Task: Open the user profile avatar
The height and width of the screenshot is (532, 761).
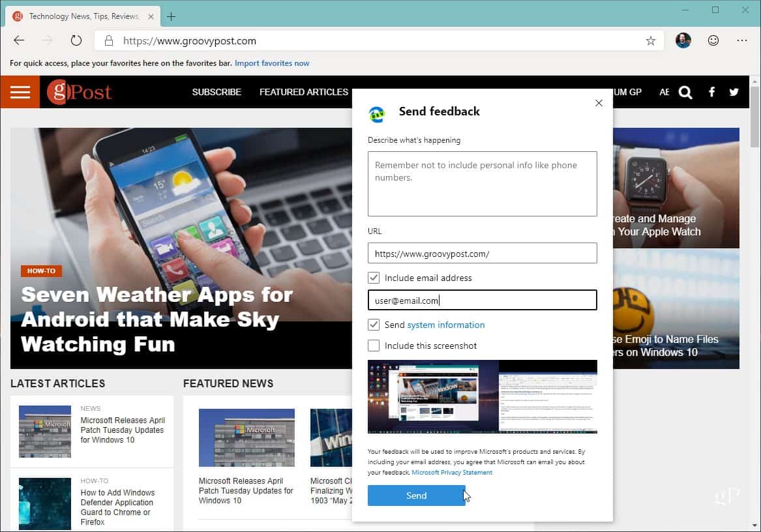Action: (x=683, y=40)
